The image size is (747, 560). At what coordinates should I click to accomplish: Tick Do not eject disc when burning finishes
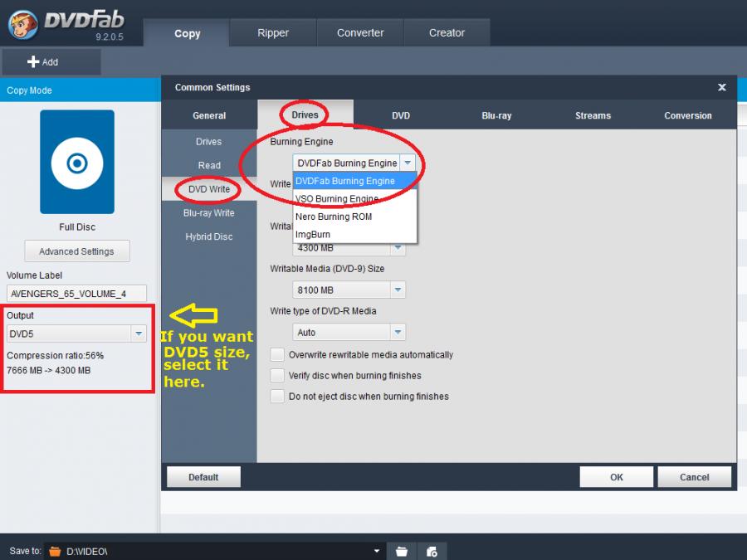[x=277, y=397]
